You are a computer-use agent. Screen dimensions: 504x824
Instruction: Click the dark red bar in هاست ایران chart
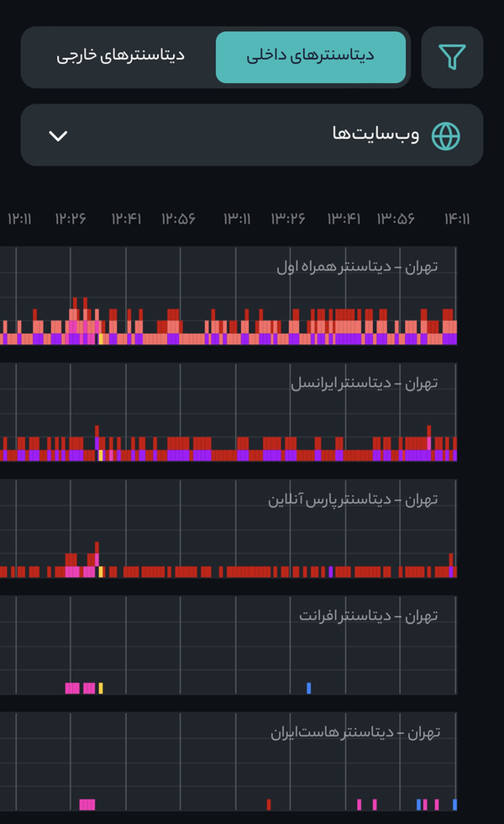(268, 804)
